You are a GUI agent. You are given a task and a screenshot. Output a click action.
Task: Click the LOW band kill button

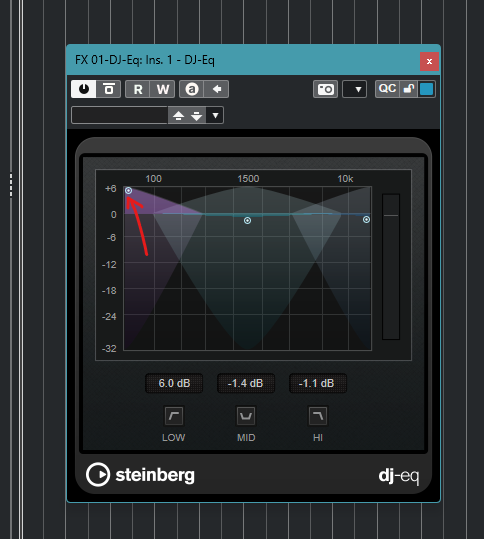[x=174, y=416]
